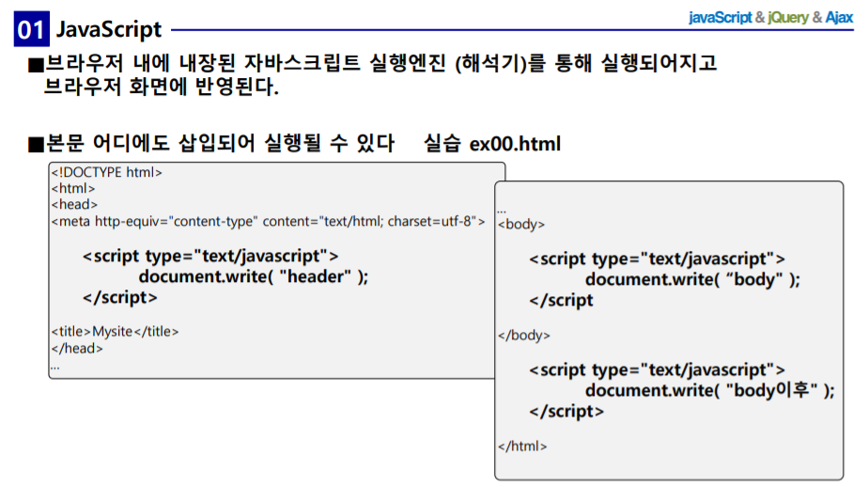This screenshot has width=868, height=487.
Task: Click the '본문 어디에도 삽입되어 실행될 수 있다' heading
Action: [220, 144]
